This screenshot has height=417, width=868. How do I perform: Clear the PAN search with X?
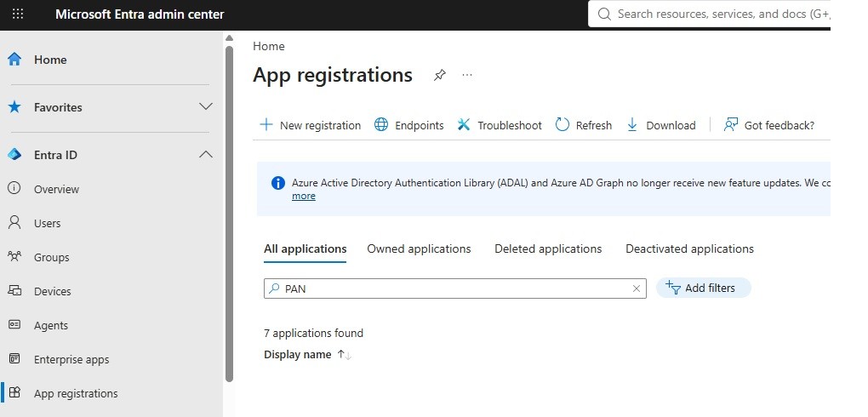pyautogui.click(x=636, y=288)
